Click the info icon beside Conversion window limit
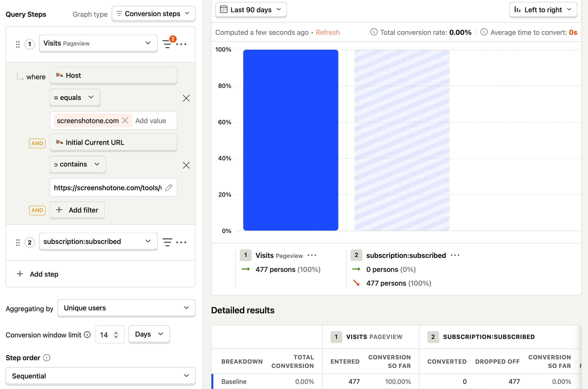Viewport: 588px width, 389px height. click(x=87, y=335)
